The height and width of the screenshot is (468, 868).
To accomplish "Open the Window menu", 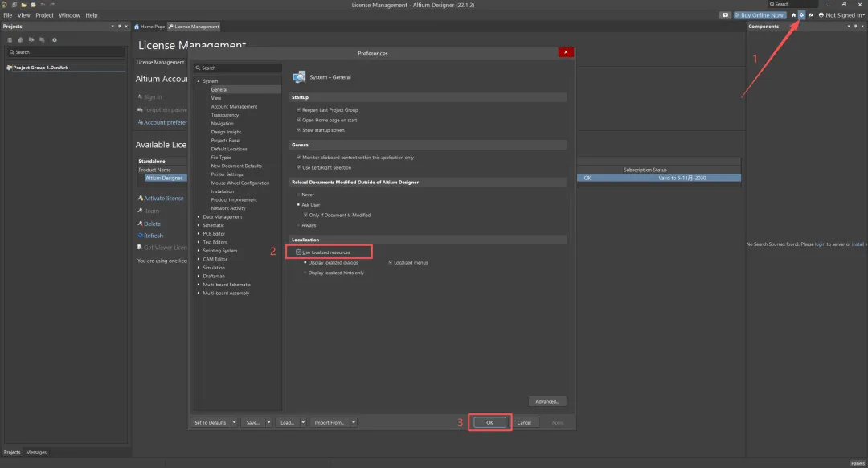I will click(x=70, y=15).
